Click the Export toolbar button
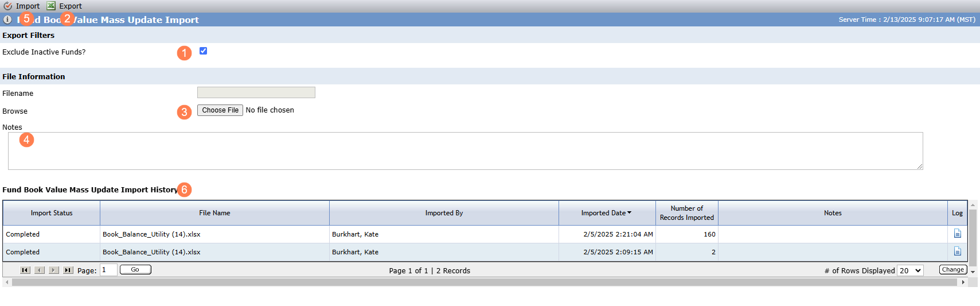 click(x=64, y=6)
